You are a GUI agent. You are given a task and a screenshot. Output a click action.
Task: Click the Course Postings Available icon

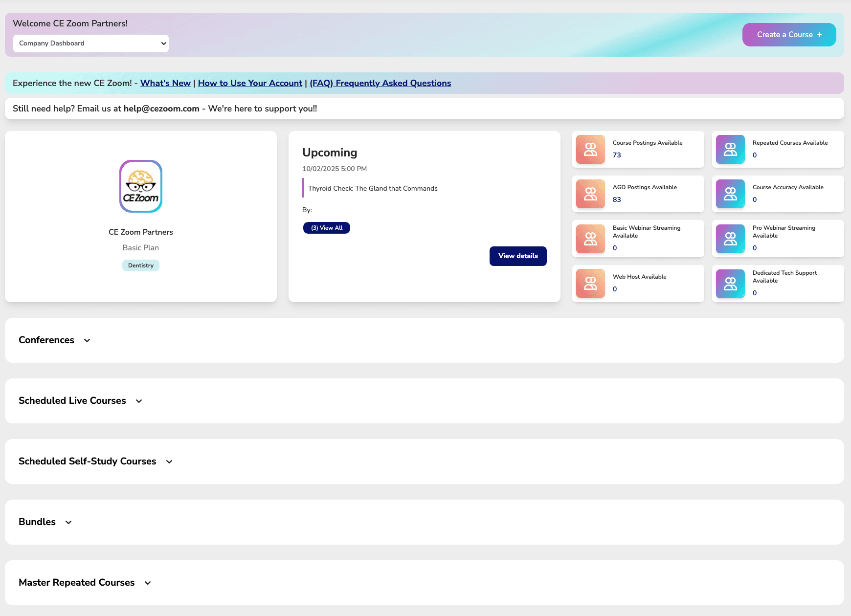(590, 150)
